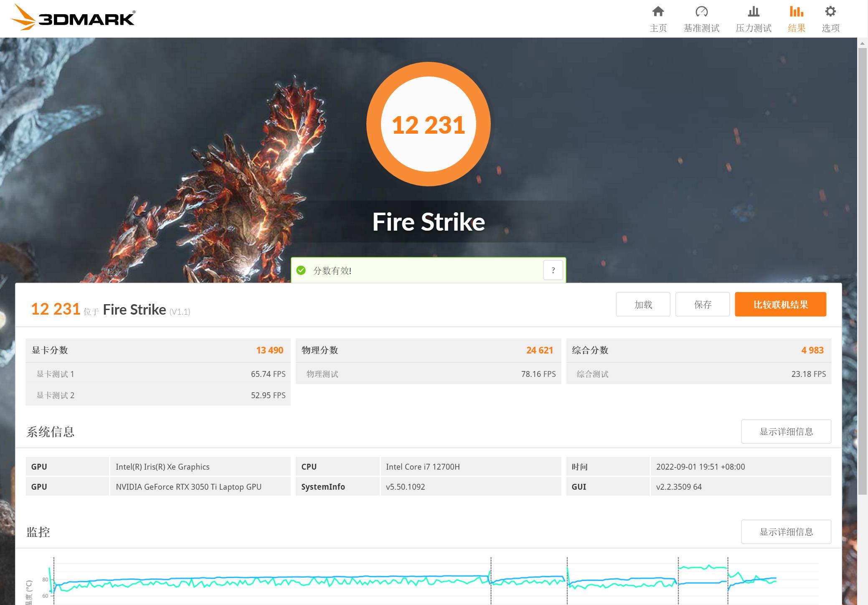This screenshot has width=868, height=605.
Task: Click the question mark help button
Action: pyautogui.click(x=553, y=270)
